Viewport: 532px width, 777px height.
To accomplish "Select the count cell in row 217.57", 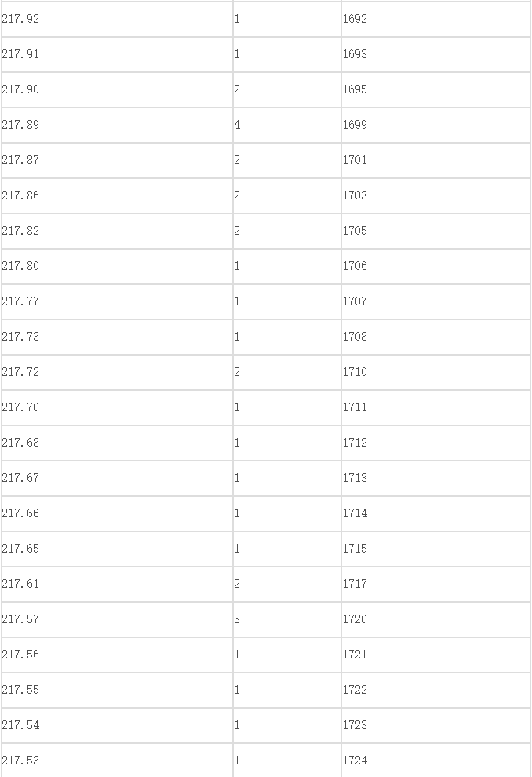I will [x=287, y=619].
